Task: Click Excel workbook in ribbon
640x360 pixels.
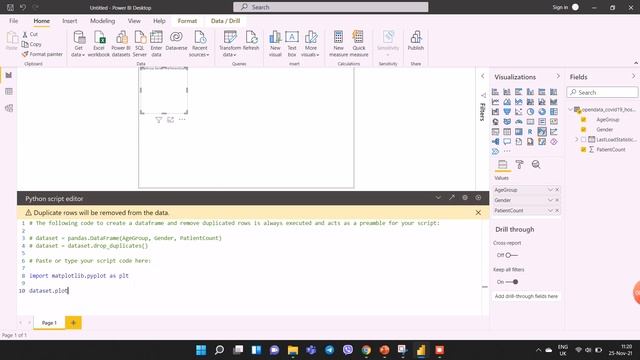Action: 99,44
